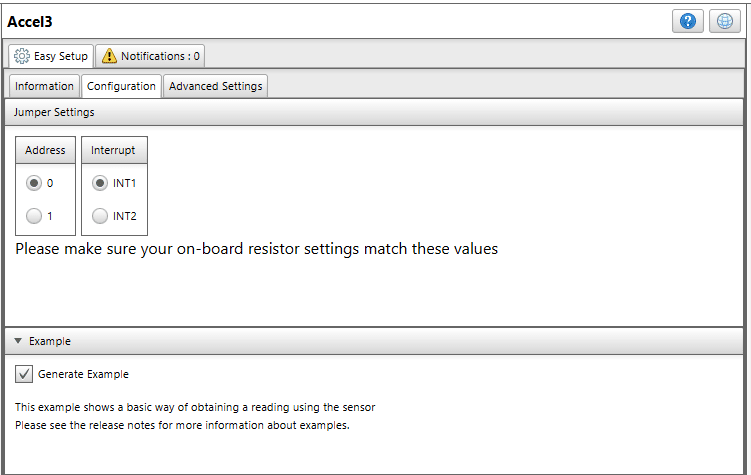Click the Interrupt group header
751x475 pixels.
(113, 150)
